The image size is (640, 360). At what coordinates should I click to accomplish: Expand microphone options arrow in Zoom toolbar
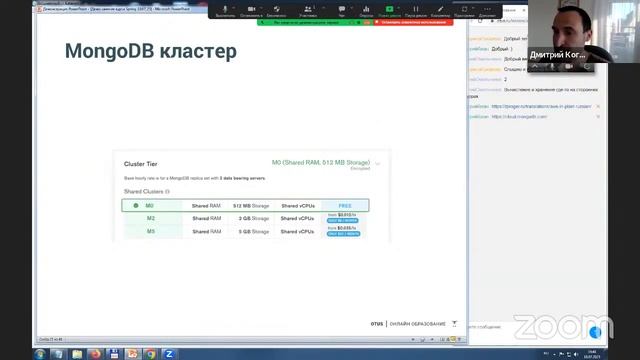(234, 7)
